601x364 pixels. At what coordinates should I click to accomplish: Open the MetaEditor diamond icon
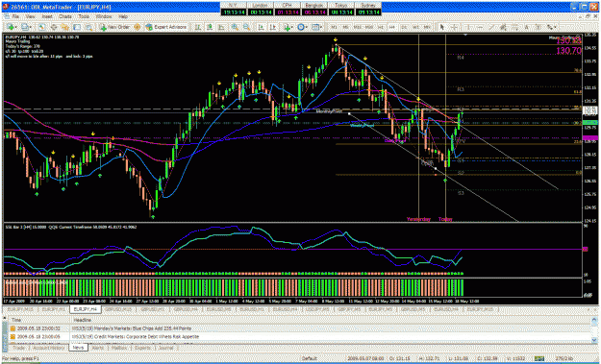pyautogui.click(x=137, y=27)
